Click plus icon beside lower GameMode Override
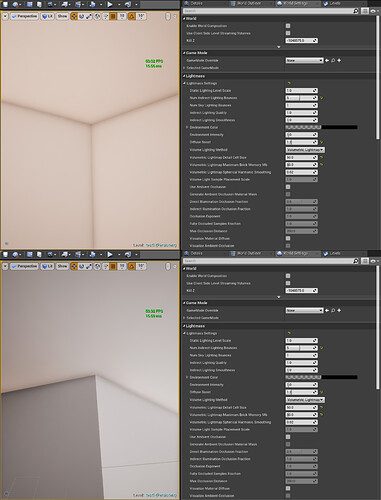The height and width of the screenshot is (500, 381). [x=339, y=310]
